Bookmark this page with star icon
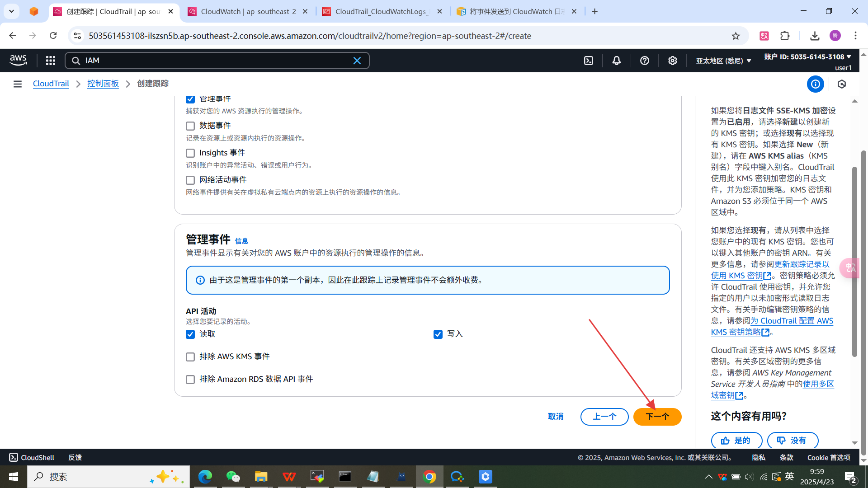Image resolution: width=868 pixels, height=488 pixels. [736, 36]
